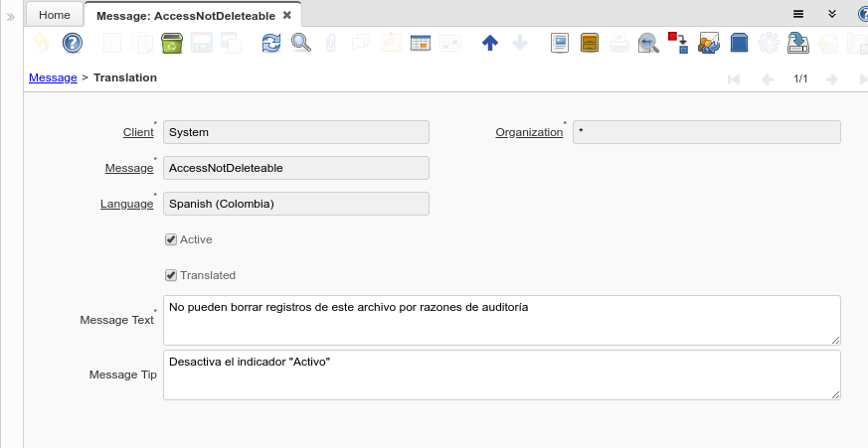Viewport: 868px width, 448px height.
Task: Click the Help icon in the toolbar
Action: 72,43
